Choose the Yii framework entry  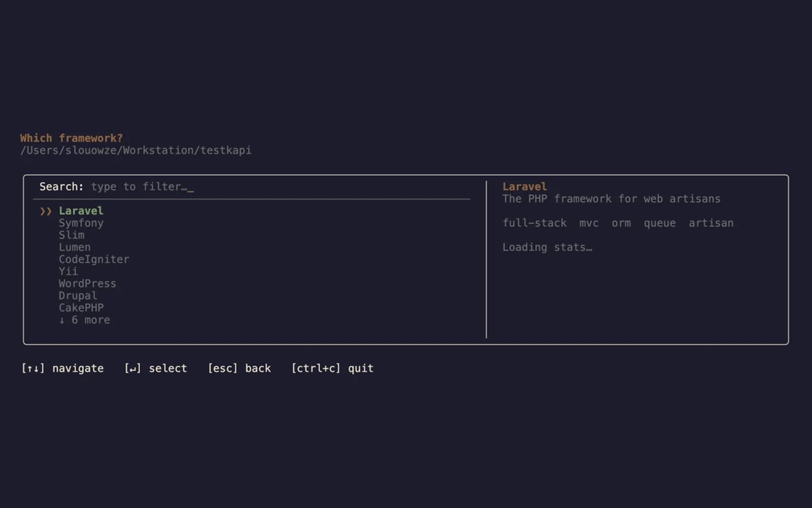(68, 271)
